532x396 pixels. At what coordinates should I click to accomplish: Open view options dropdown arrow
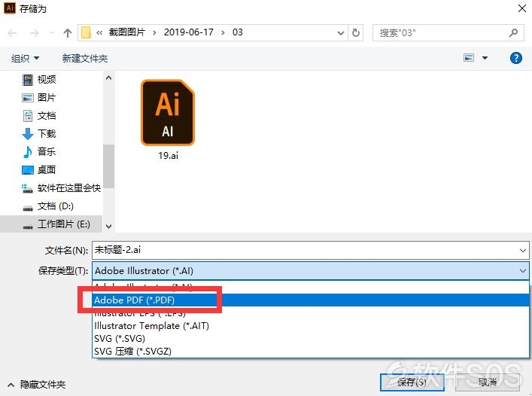coord(485,58)
